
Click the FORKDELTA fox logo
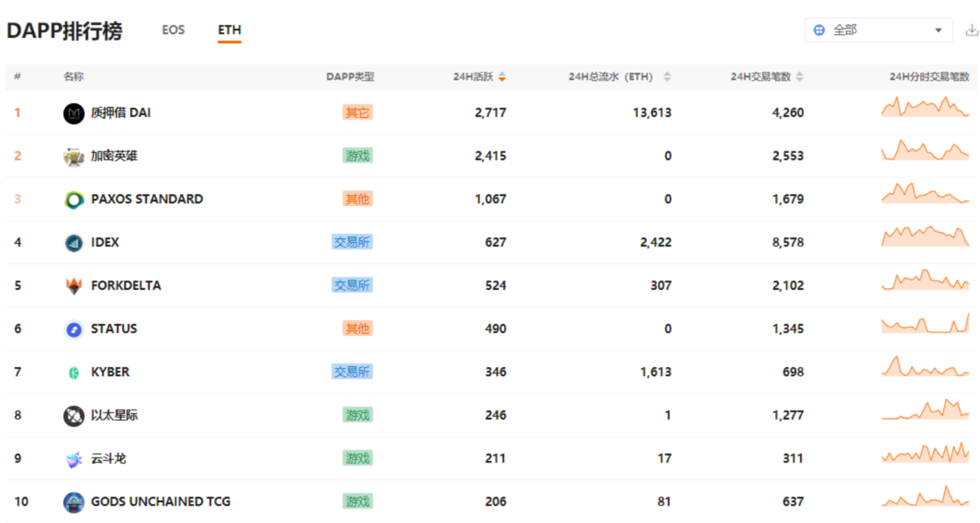coord(73,285)
